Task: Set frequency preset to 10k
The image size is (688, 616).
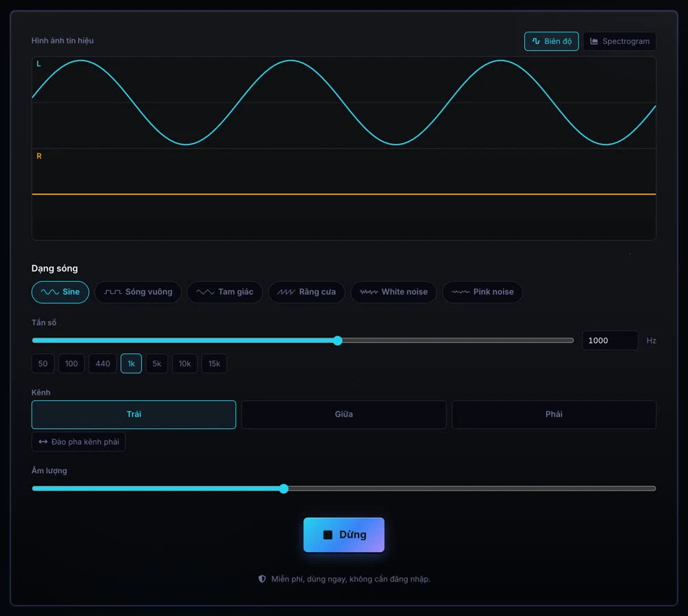Action: pyautogui.click(x=184, y=364)
